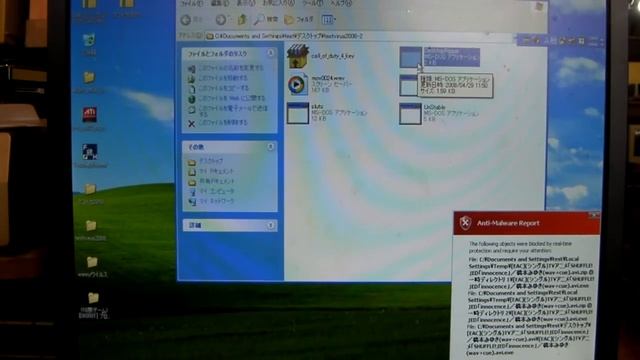
Task: Open デスクトップ in Other Places
Action: point(211,161)
